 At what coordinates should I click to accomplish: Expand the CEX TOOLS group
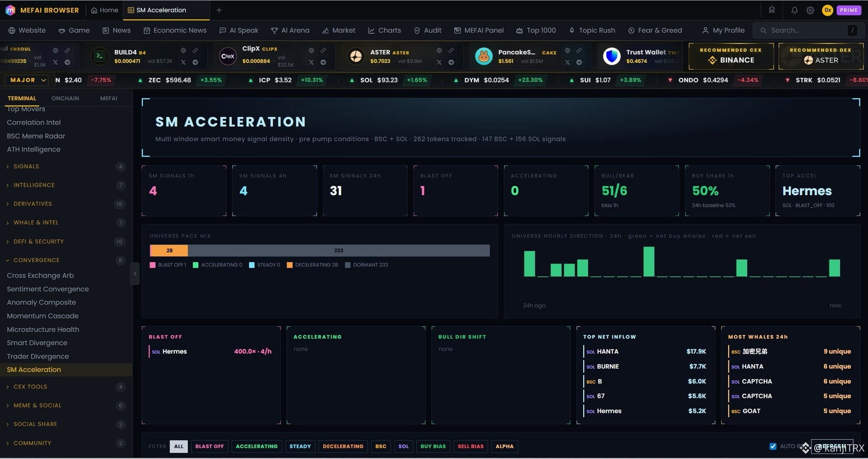pyautogui.click(x=66, y=387)
